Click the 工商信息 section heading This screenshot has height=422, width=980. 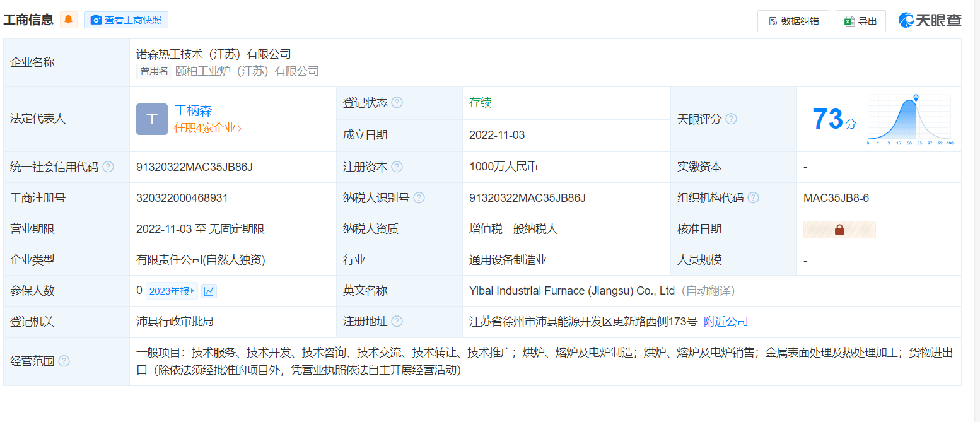pos(28,20)
